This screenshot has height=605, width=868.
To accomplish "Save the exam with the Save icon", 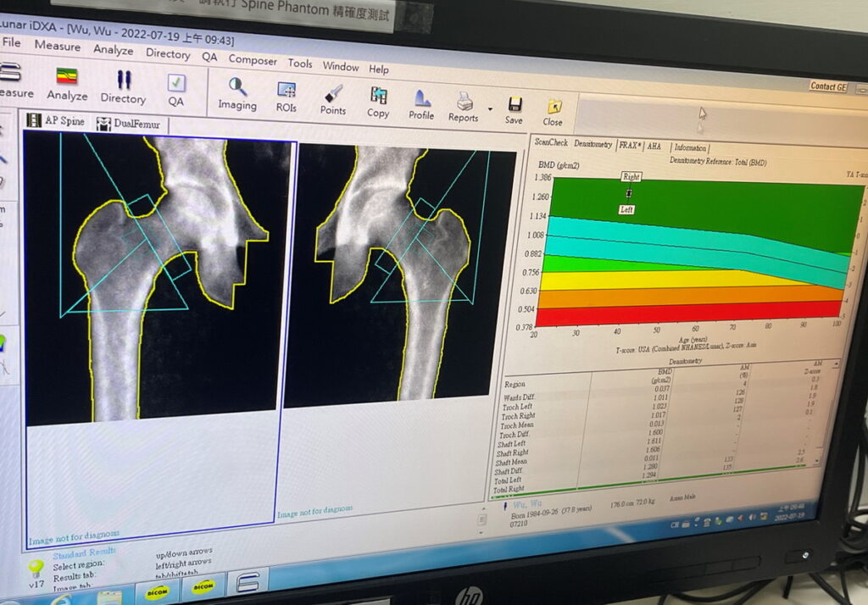I will [x=515, y=110].
